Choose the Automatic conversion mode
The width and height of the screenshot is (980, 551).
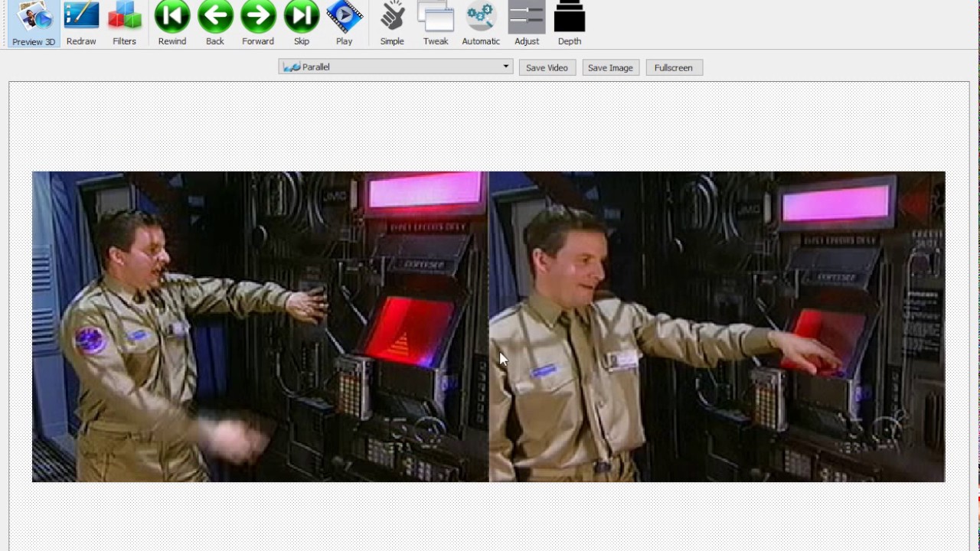(481, 24)
